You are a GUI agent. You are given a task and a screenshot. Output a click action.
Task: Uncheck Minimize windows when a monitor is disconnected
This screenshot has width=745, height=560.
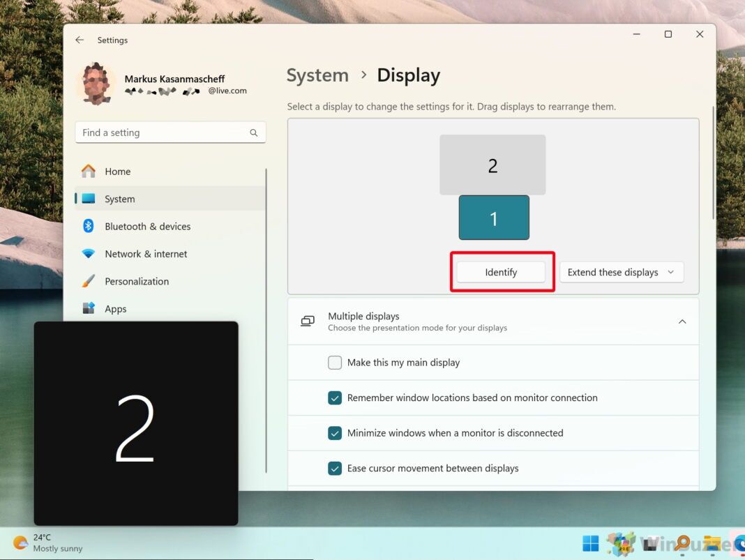pos(335,433)
